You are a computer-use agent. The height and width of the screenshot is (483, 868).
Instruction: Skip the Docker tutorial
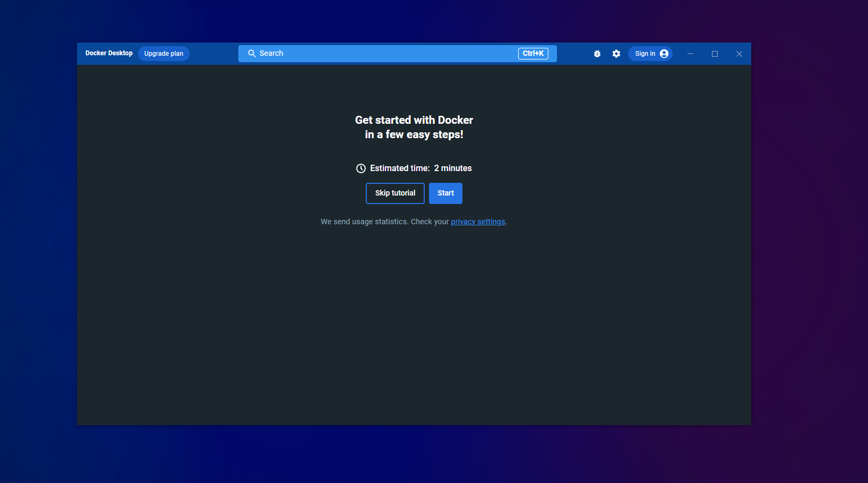395,193
